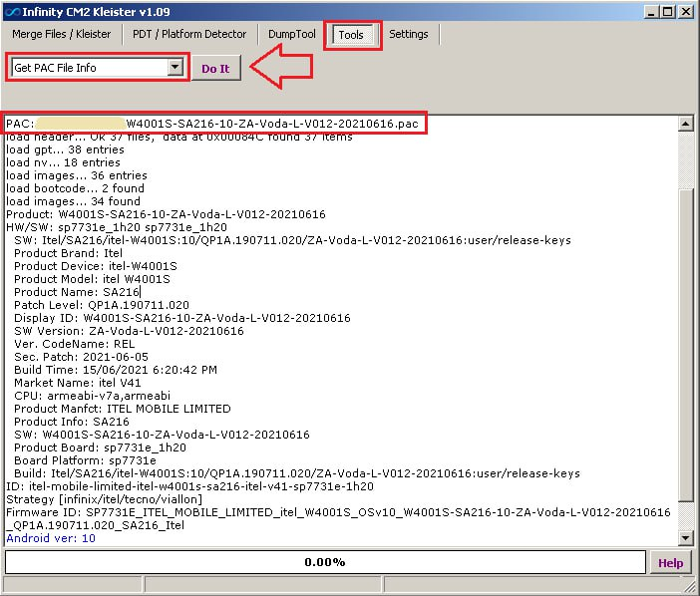This screenshot has height=596, width=700.
Task: Select the Tools tab
Action: point(351,35)
